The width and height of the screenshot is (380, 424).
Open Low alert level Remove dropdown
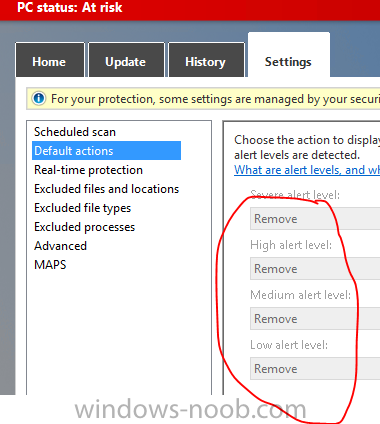[x=315, y=369]
